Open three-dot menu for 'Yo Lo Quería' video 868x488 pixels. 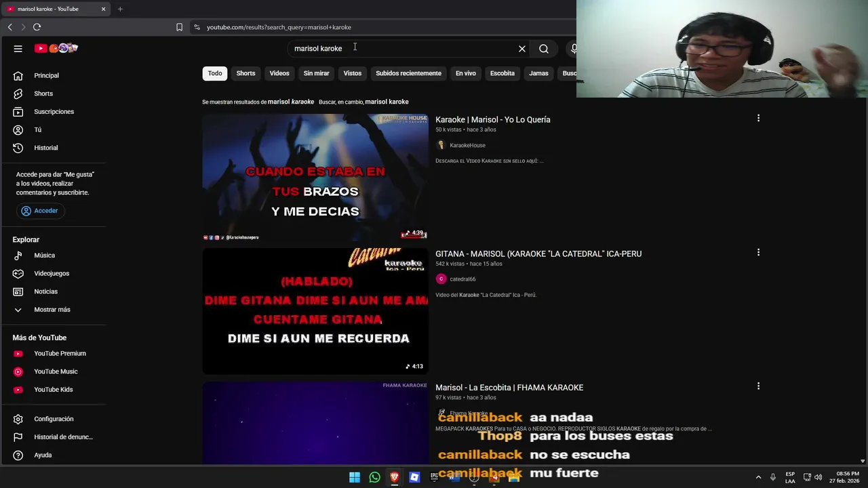[758, 118]
